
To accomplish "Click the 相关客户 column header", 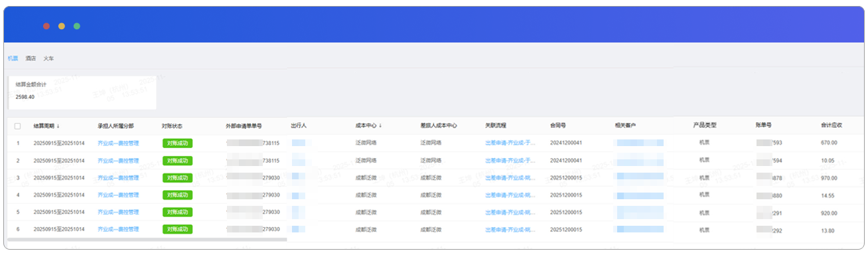I will click(626, 126).
